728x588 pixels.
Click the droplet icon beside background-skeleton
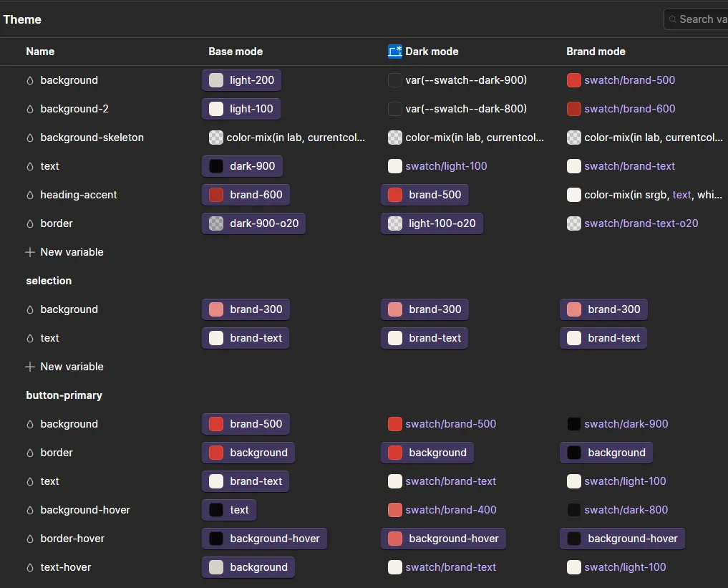pos(30,138)
